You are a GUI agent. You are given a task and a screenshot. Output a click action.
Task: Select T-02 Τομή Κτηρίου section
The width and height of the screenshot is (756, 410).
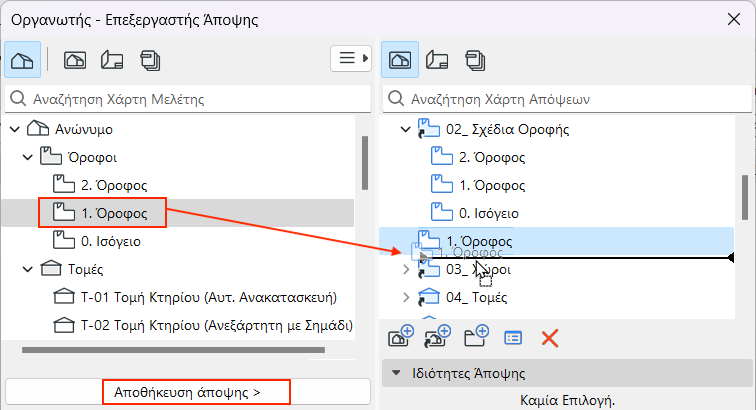point(216,325)
